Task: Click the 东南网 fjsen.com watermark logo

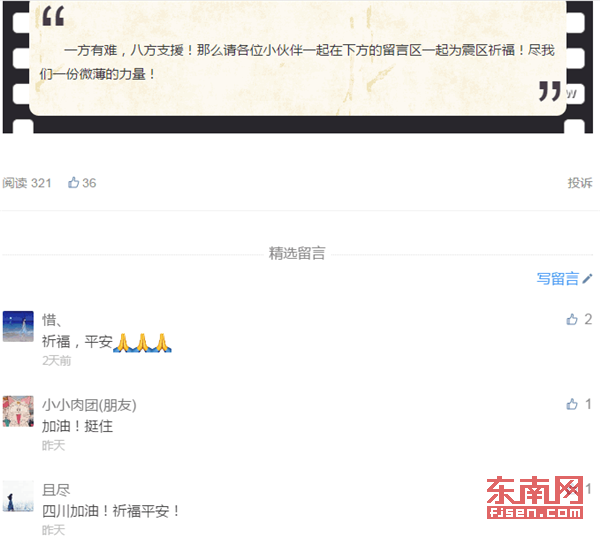Action: pos(535,497)
